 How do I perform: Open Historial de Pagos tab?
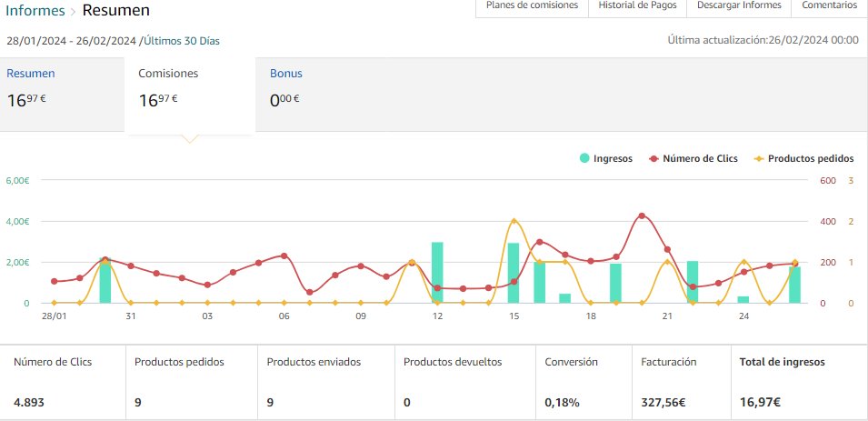[637, 6]
